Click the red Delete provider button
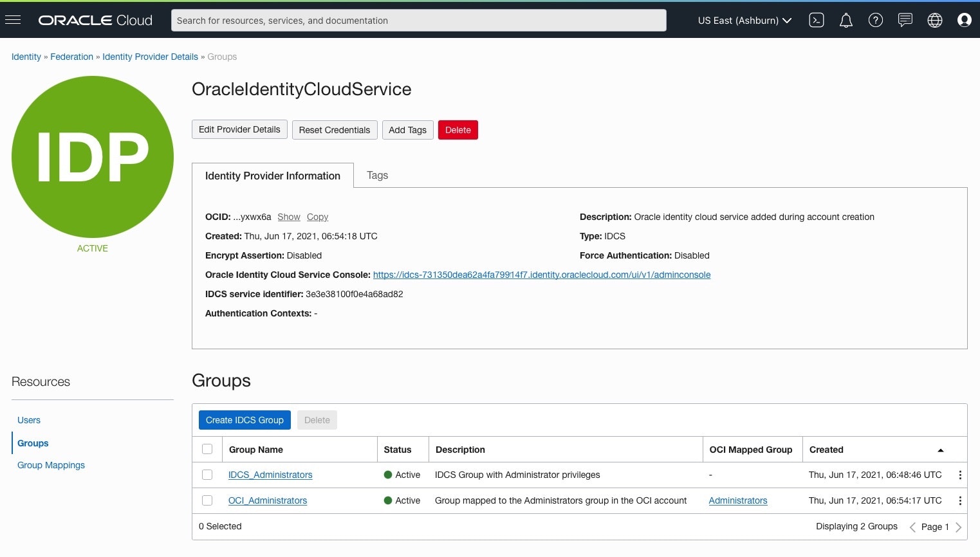The image size is (980, 557). click(x=458, y=130)
